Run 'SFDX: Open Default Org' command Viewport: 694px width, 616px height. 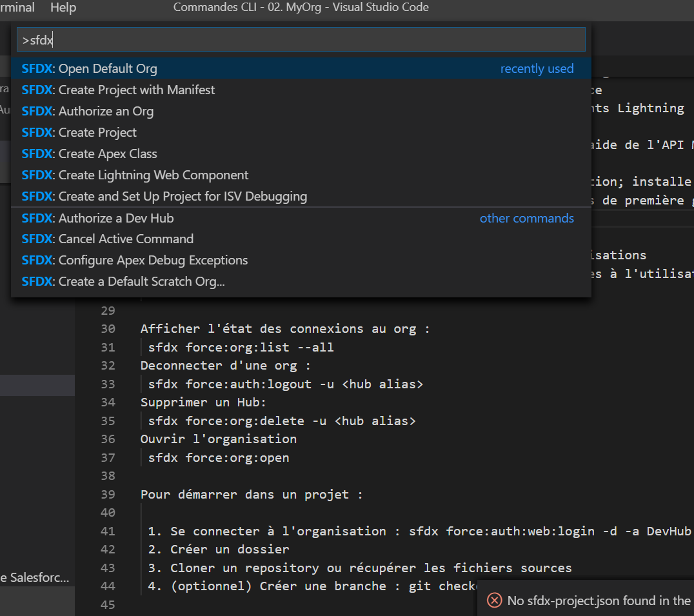coord(301,68)
